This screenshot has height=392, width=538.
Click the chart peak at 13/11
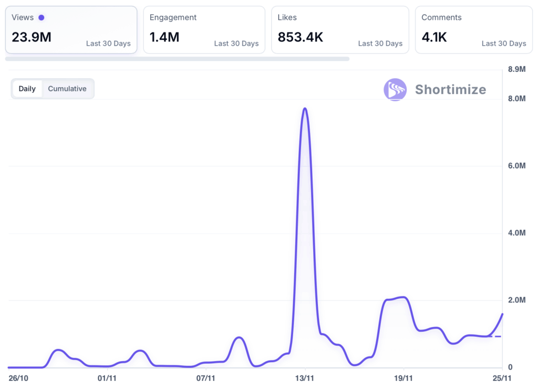(305, 109)
